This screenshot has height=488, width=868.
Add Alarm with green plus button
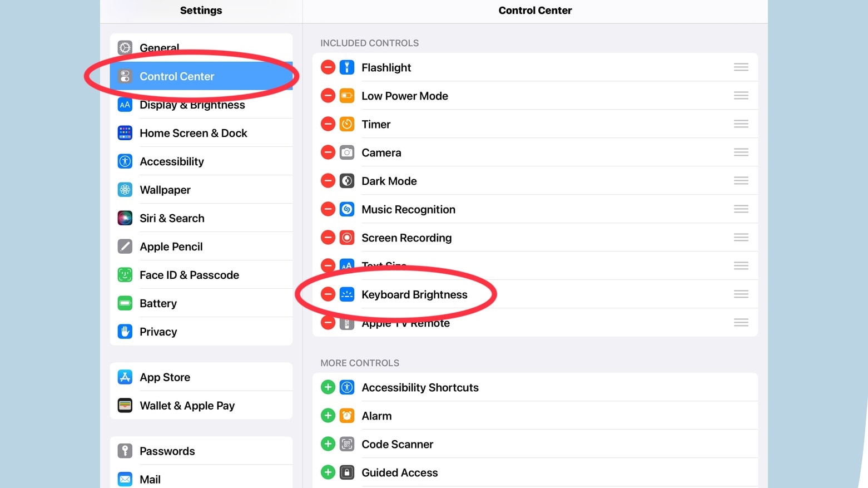click(x=328, y=416)
